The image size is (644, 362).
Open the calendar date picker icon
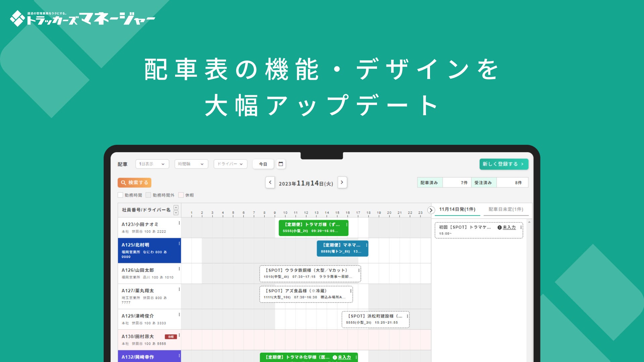[281, 164]
